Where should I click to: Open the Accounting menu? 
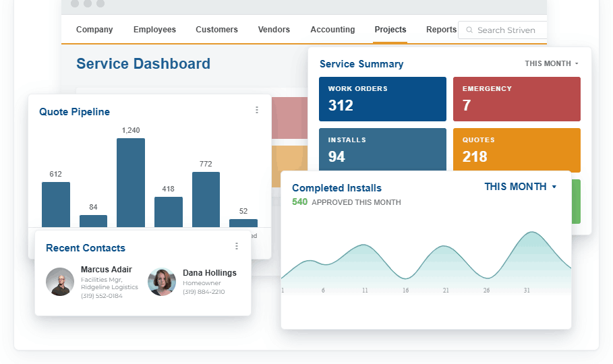click(x=332, y=30)
